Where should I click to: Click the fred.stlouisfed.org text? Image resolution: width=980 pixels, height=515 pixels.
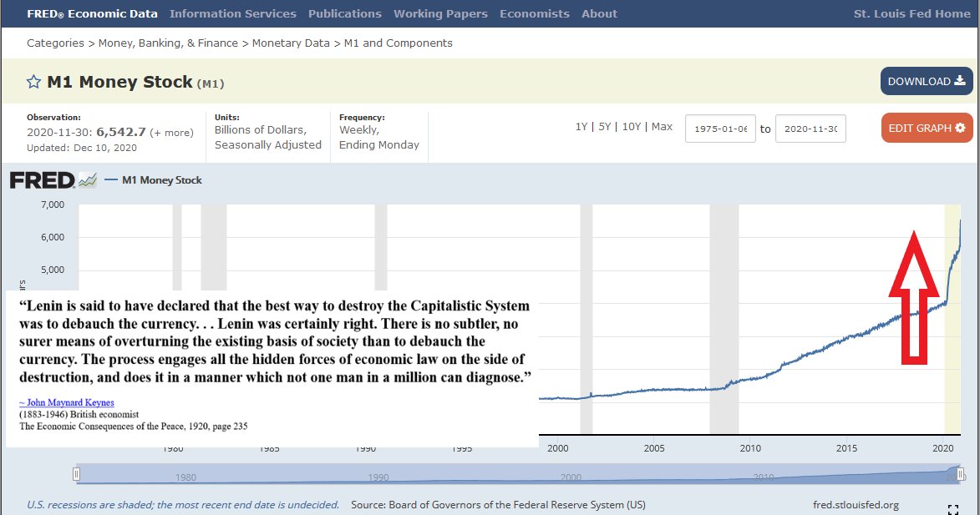click(x=856, y=504)
